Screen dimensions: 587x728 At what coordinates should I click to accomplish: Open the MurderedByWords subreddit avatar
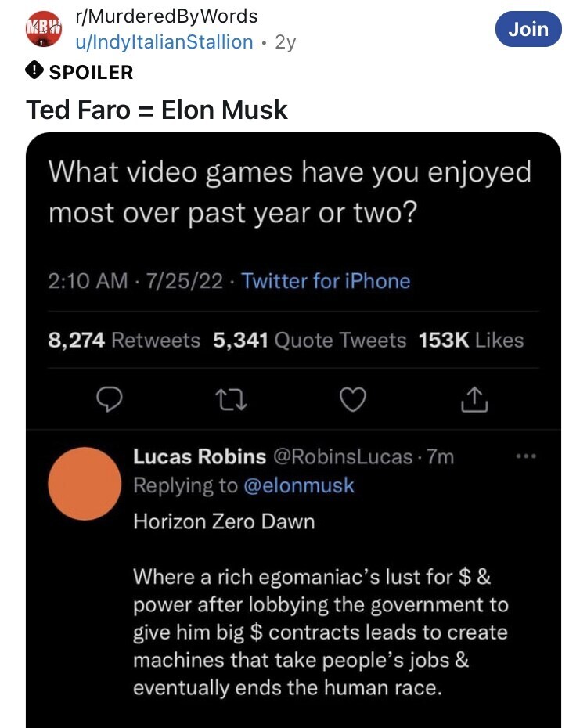point(43,29)
